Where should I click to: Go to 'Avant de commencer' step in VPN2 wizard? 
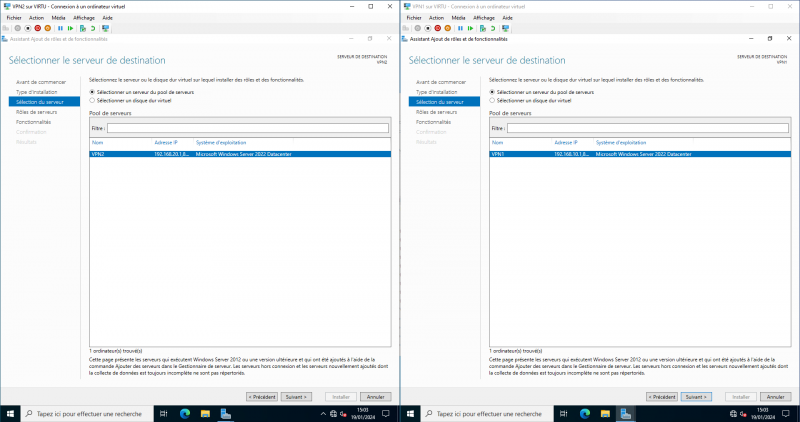[41, 82]
